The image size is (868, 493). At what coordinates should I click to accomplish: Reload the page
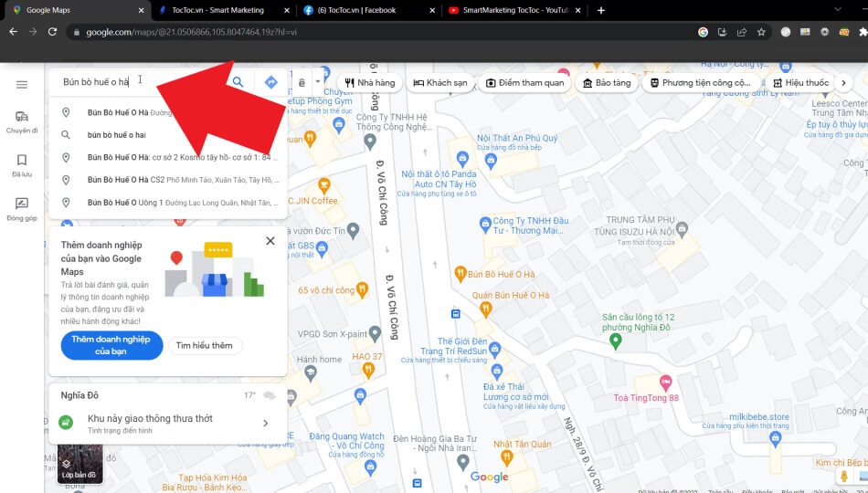(53, 32)
